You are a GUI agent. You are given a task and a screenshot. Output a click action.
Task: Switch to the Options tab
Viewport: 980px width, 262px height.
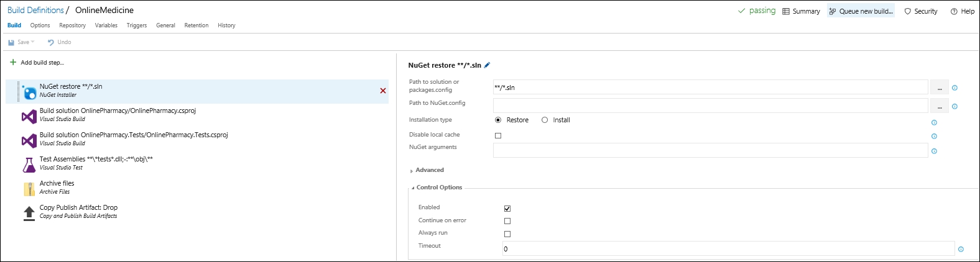point(40,25)
